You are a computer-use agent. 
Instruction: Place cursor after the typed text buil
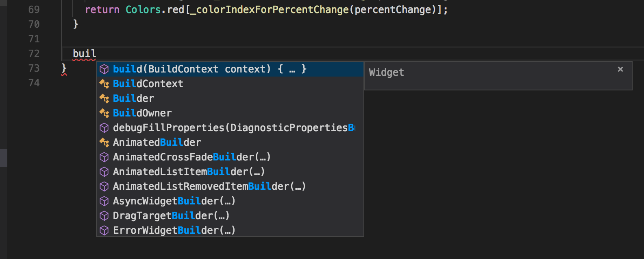[97, 53]
